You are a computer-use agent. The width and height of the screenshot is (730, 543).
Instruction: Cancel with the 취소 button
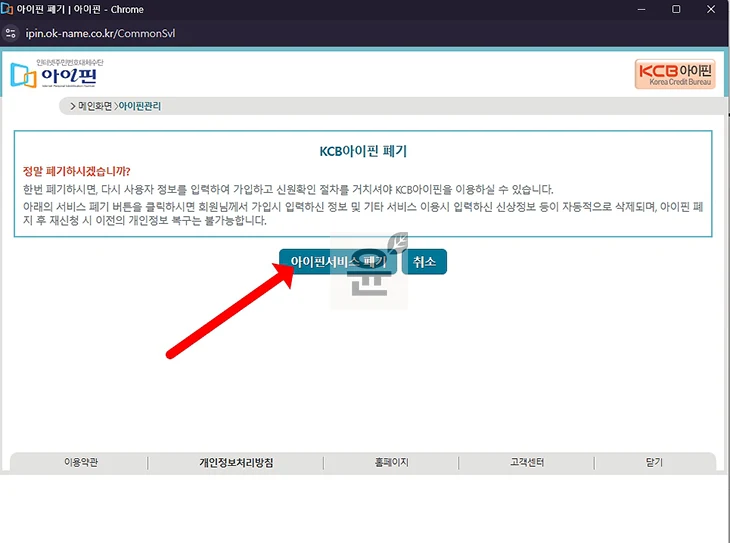tap(424, 261)
